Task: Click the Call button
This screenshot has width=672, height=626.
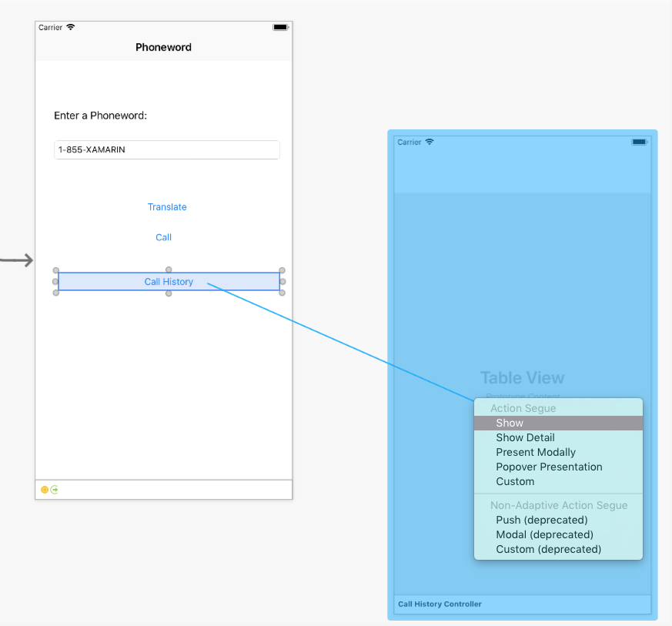Action: [x=163, y=237]
